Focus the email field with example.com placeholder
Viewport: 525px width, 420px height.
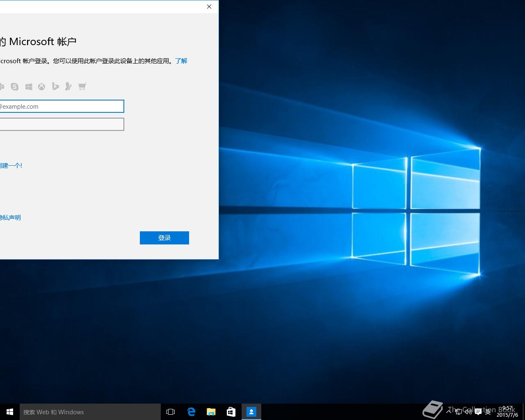pos(62,106)
